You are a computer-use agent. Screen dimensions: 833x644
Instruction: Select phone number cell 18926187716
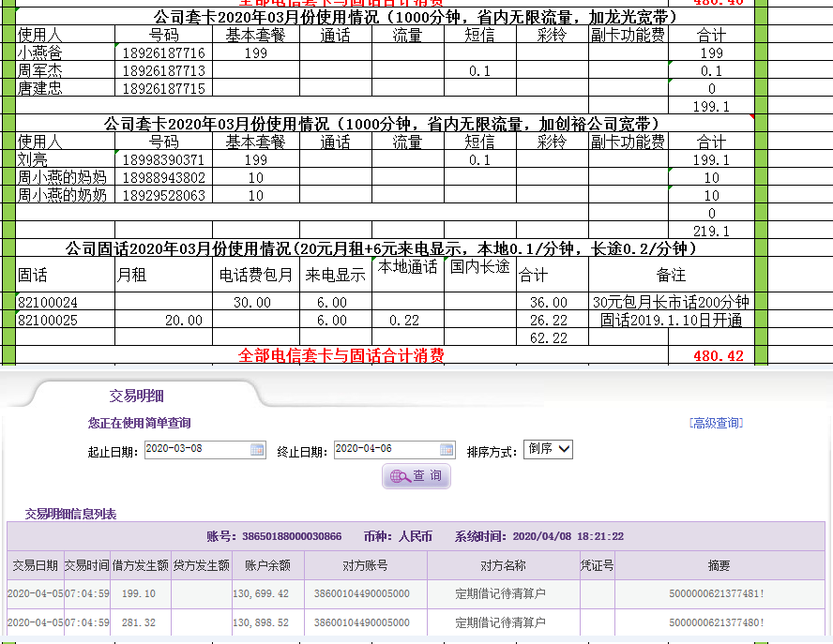164,53
